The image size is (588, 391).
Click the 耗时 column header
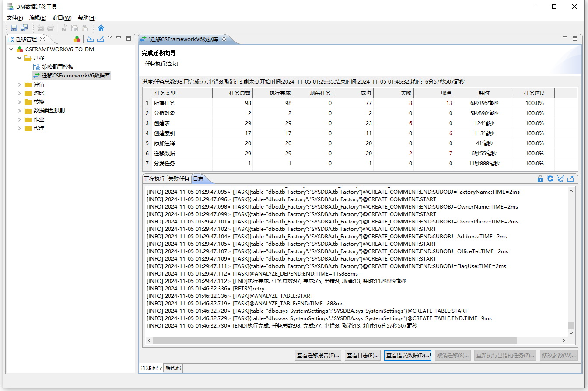(484, 93)
